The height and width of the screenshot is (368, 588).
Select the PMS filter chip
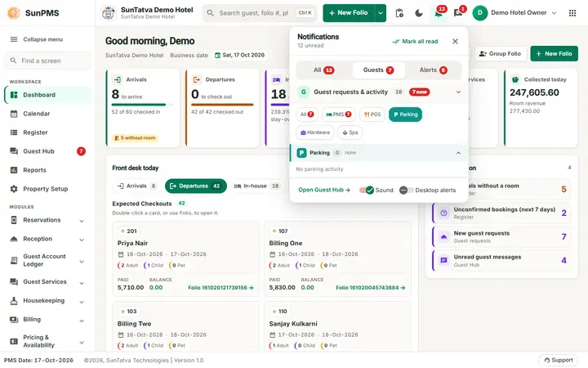click(339, 114)
